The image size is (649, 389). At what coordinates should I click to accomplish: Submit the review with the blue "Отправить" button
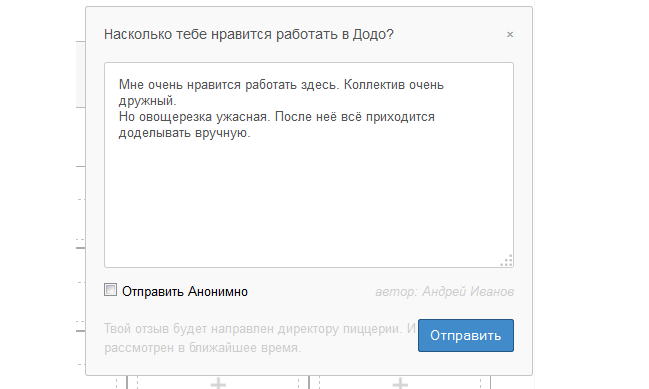[466, 335]
